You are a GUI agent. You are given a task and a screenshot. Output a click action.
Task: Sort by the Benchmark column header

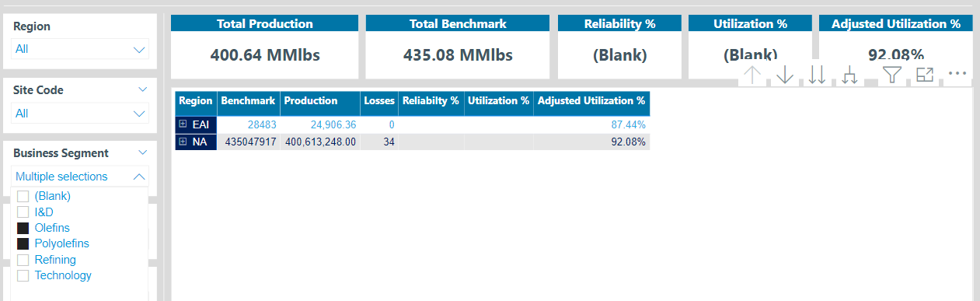(x=248, y=101)
